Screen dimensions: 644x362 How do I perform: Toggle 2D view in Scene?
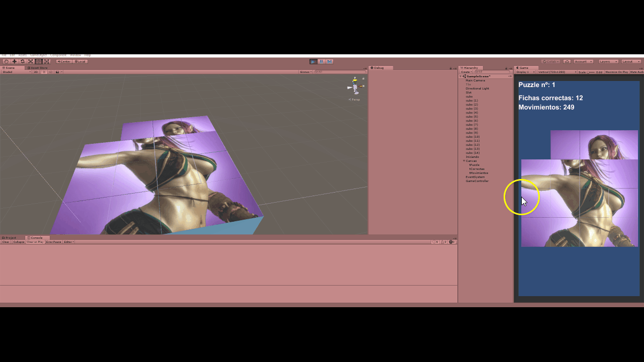click(x=36, y=72)
